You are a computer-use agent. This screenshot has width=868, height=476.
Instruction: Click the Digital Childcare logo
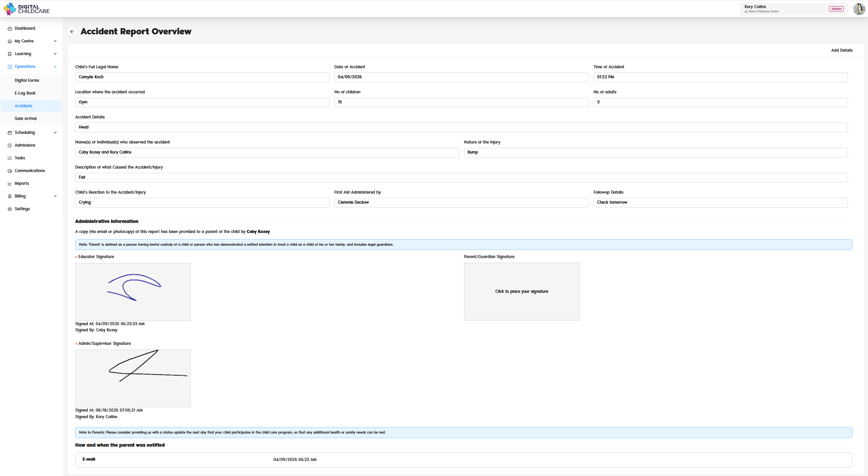click(27, 8)
